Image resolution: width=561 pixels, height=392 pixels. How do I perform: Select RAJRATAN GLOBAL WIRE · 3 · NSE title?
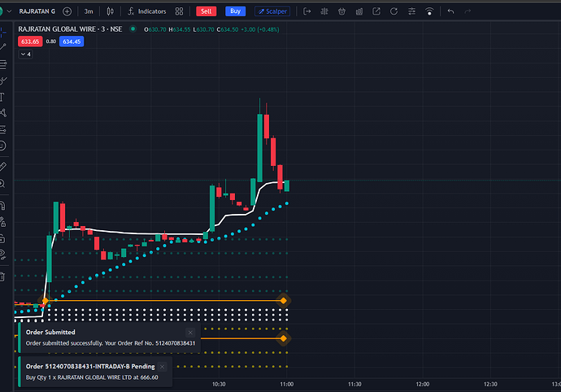tap(70, 29)
